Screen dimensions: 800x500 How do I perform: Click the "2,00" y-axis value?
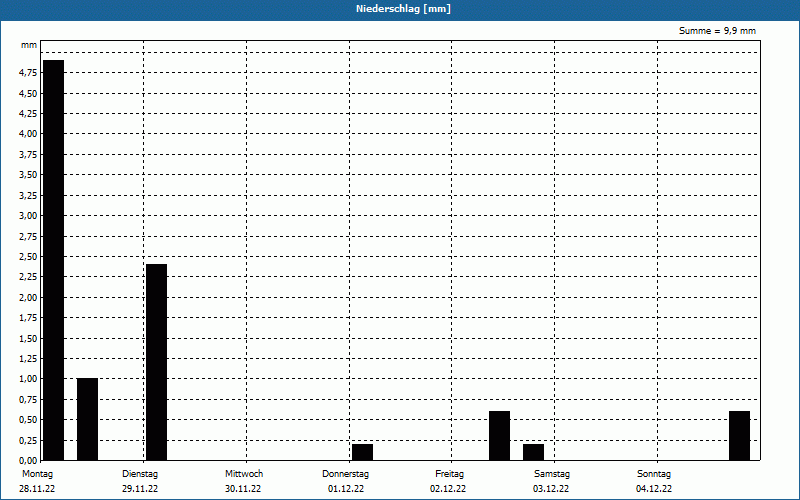pos(28,297)
